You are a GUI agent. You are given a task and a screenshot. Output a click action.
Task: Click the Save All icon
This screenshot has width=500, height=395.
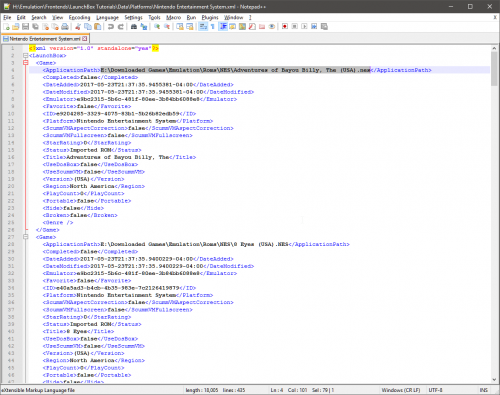tap(35, 27)
